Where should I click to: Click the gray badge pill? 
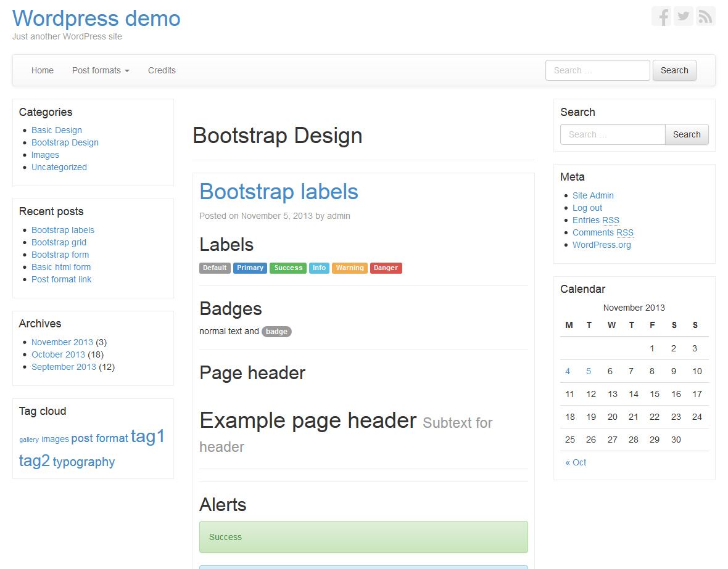pyautogui.click(x=277, y=332)
